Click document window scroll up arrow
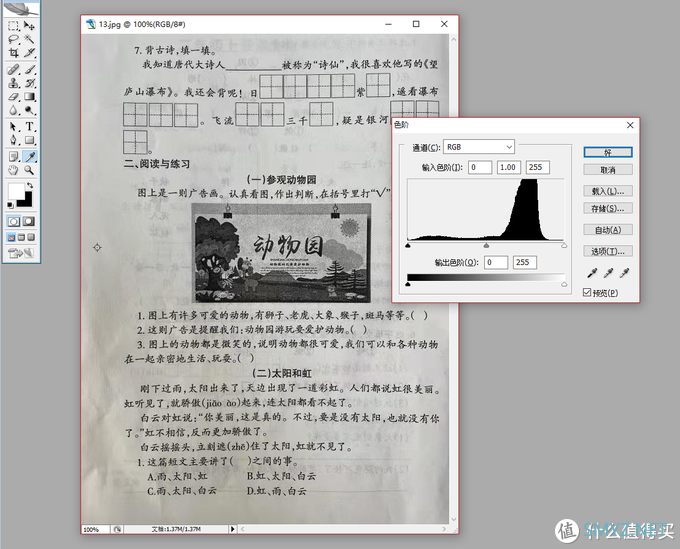 tap(454, 39)
